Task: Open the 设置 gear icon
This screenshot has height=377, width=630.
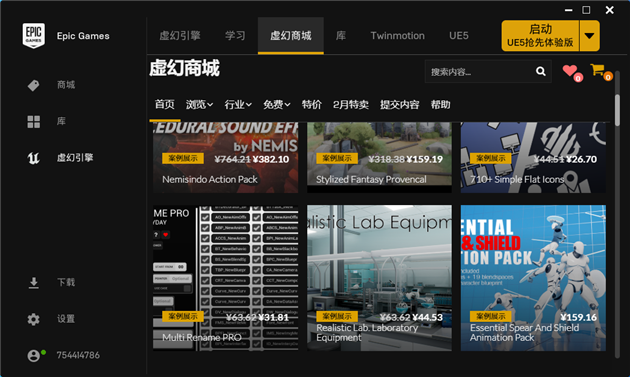Action: [33, 319]
